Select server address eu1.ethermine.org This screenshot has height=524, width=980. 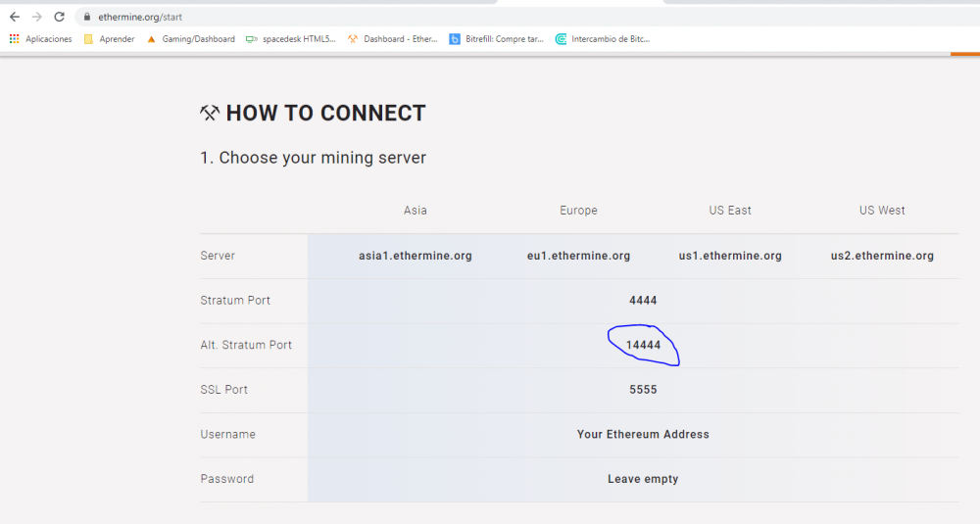point(578,256)
